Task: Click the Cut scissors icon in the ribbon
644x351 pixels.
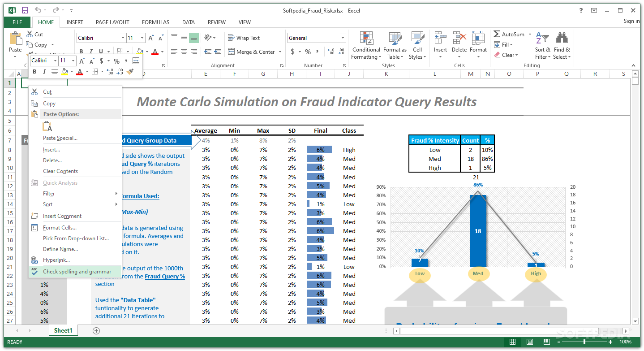Action: (x=30, y=34)
